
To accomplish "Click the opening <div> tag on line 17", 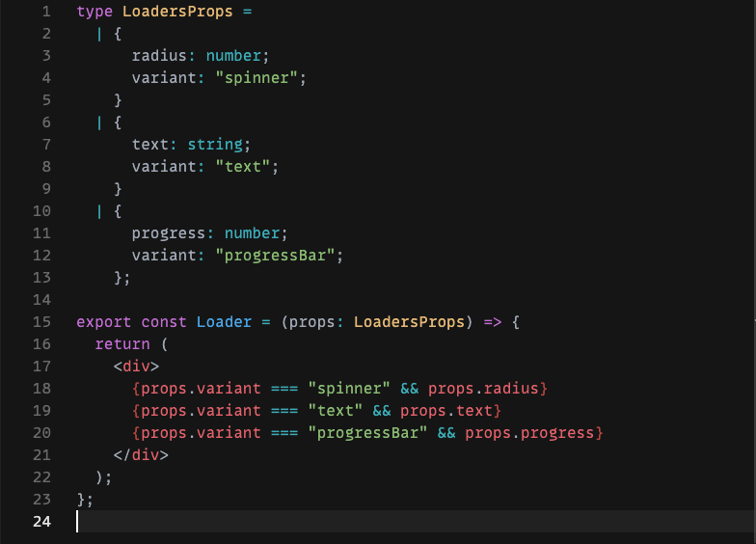I will click(x=136, y=366).
